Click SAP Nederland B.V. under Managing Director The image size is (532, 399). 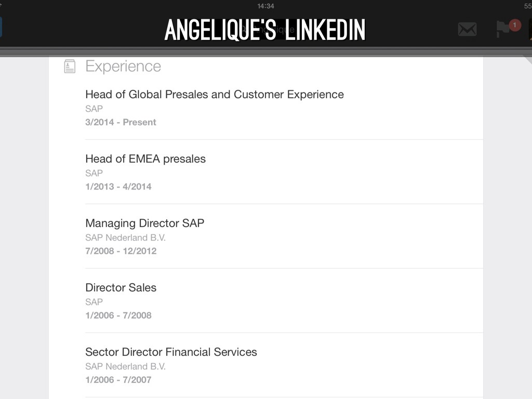pos(125,237)
